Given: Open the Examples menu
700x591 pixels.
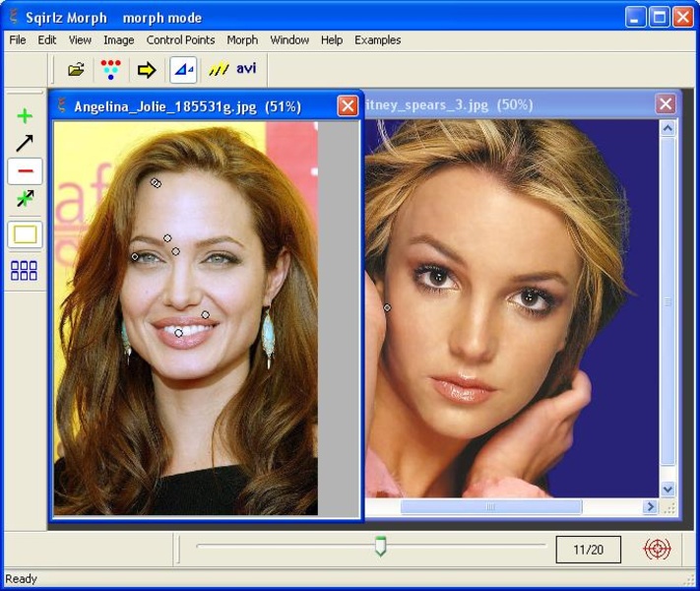Looking at the screenshot, I should (377, 40).
